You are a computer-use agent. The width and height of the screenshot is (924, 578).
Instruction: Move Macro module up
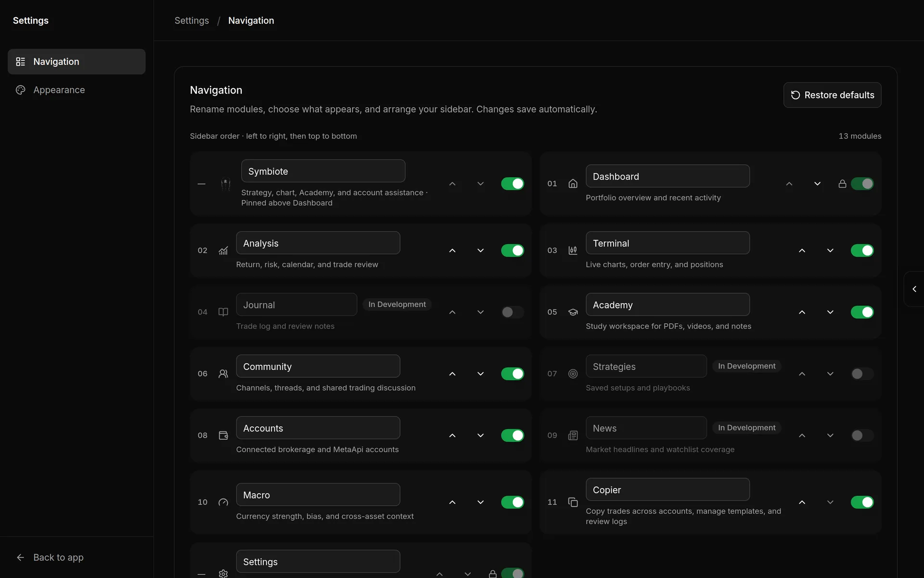pyautogui.click(x=452, y=502)
